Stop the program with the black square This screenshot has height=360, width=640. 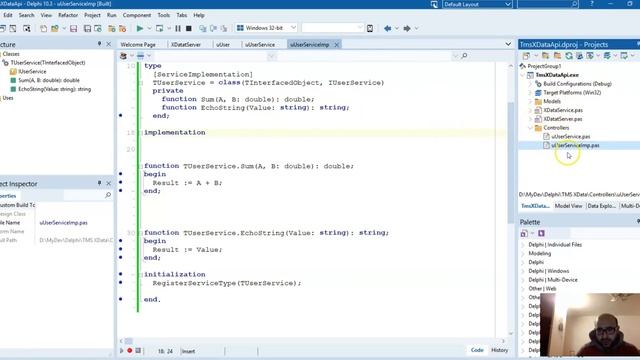coord(189,28)
